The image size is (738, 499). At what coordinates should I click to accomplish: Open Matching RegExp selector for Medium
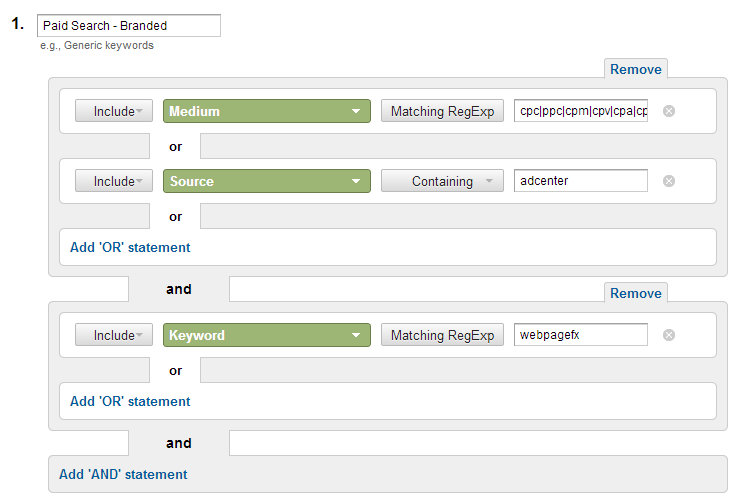[442, 111]
